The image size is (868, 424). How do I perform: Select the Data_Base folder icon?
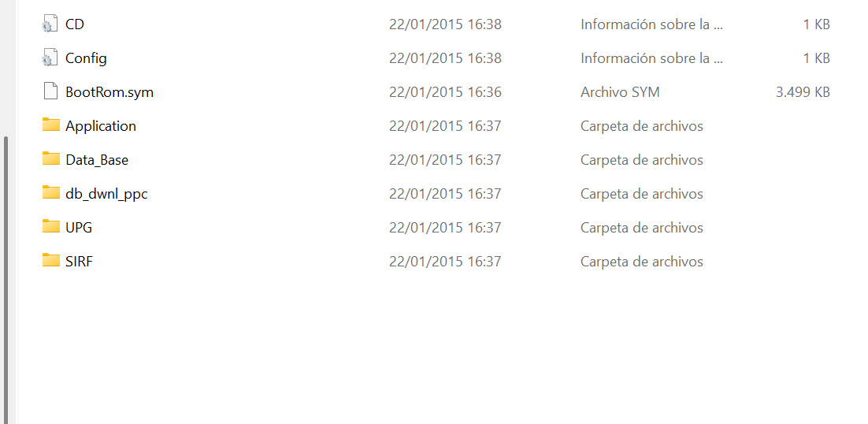(x=51, y=159)
